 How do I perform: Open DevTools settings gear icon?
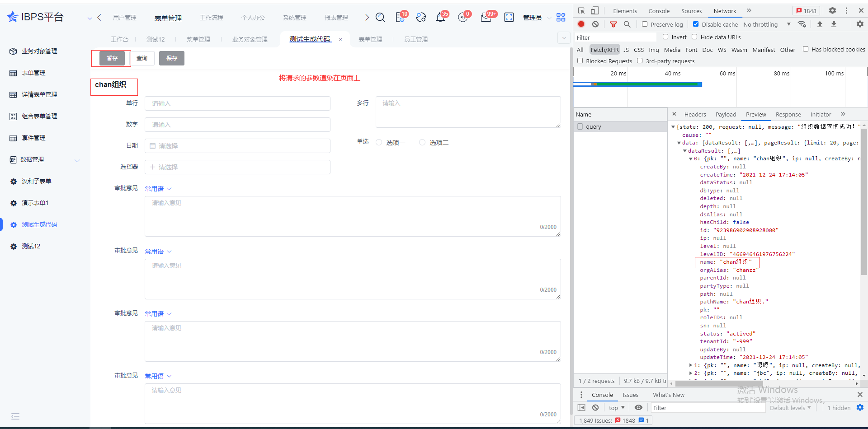[832, 11]
